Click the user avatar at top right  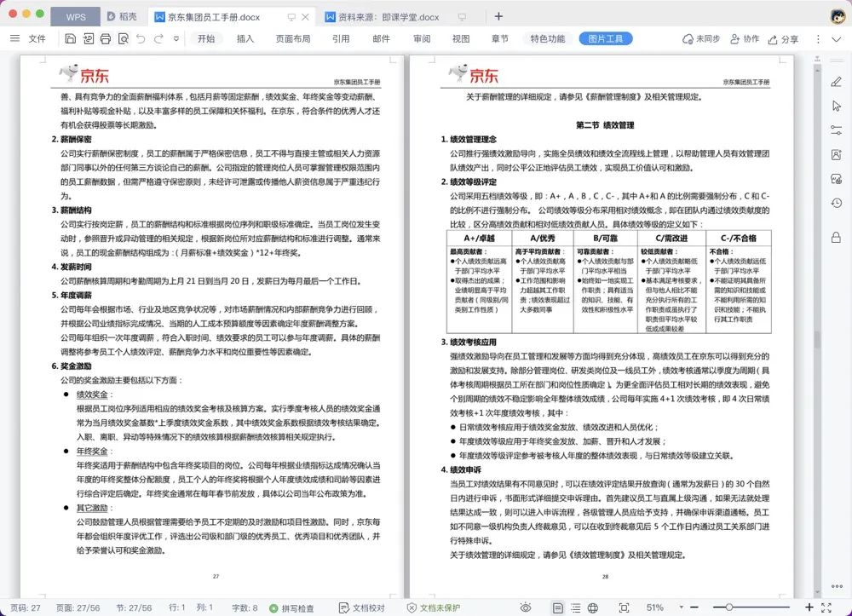pos(838,16)
